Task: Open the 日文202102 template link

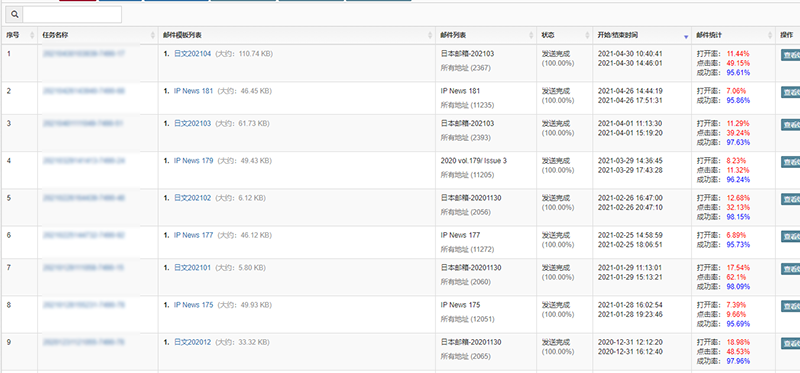Action: (192, 198)
